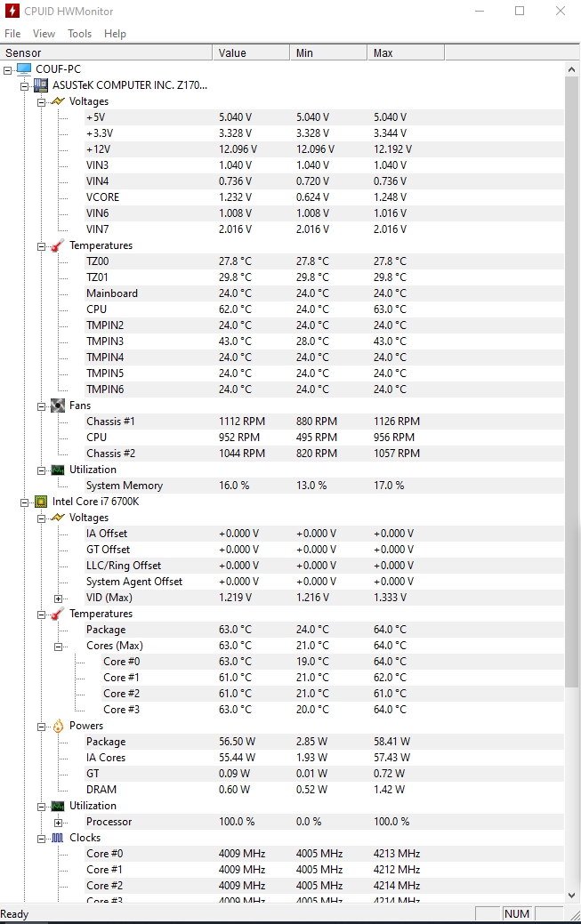Click the voltage icon beside motherboard Voltages

coord(57,101)
